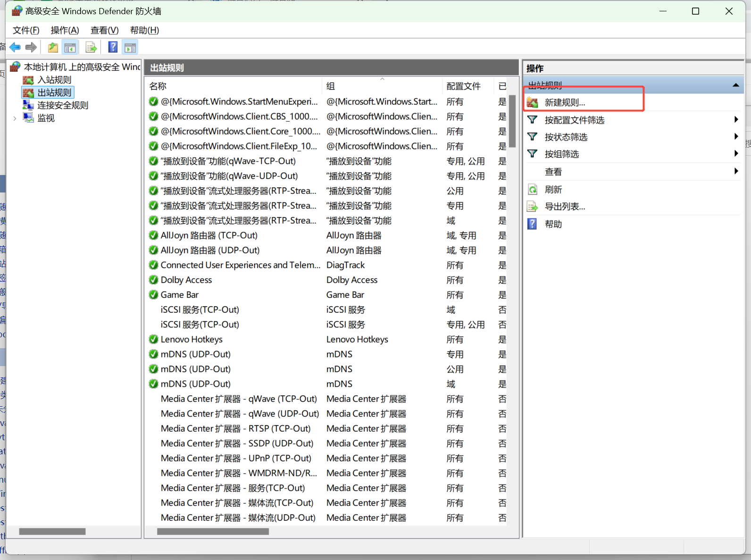
Task: Select rule Media Center 扩展器 - RTSP (TCP-Out)
Action: [235, 428]
